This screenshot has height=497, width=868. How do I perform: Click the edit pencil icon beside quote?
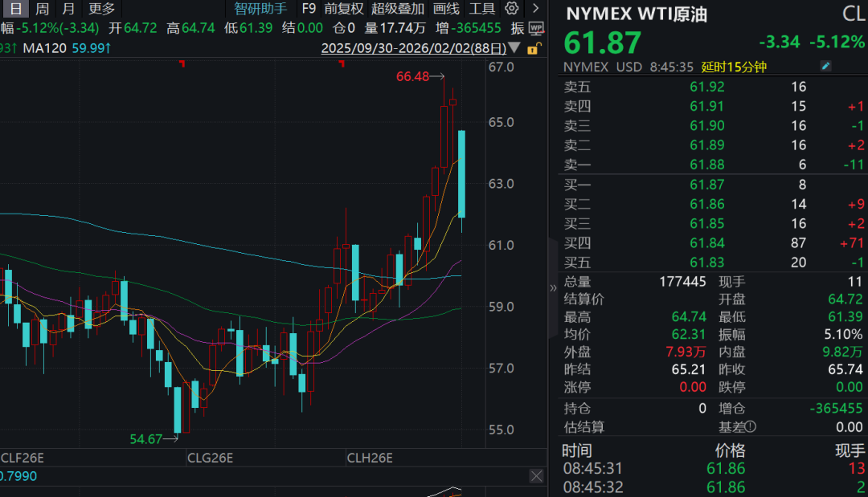point(825,67)
